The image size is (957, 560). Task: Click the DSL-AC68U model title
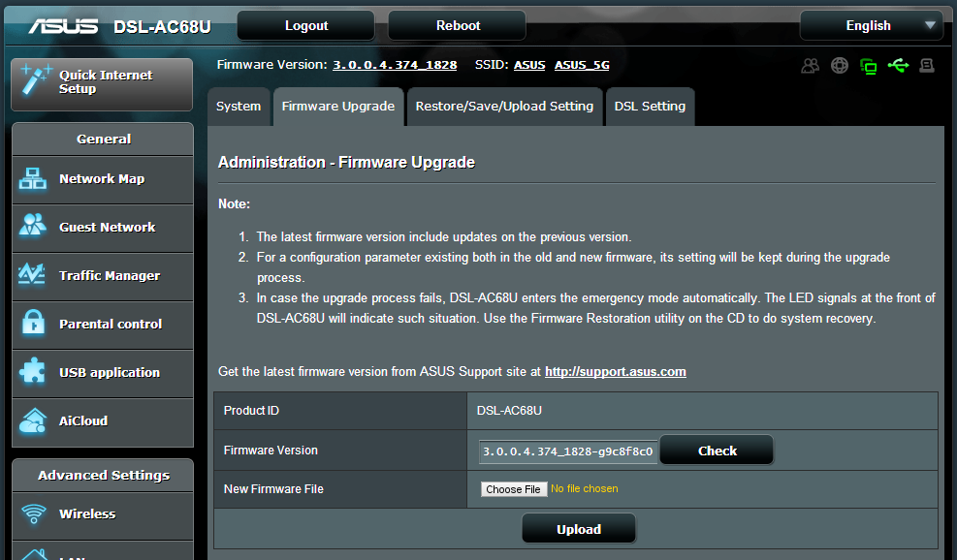162,27
